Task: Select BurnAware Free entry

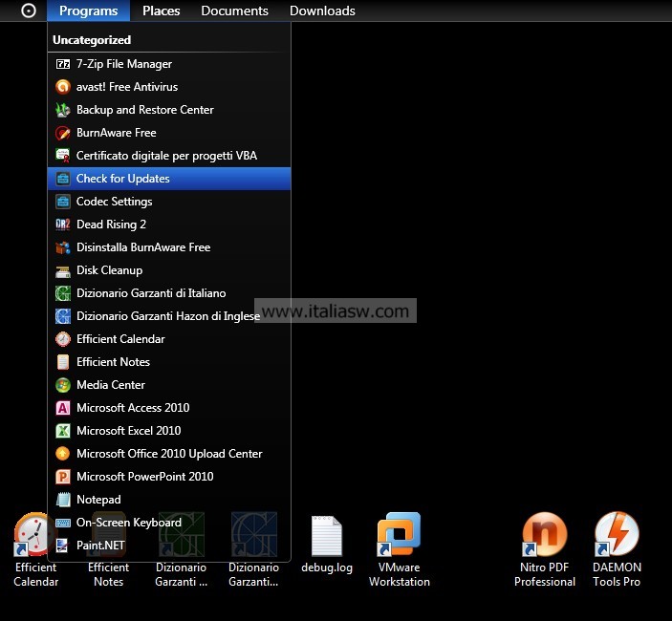Action: pos(169,133)
